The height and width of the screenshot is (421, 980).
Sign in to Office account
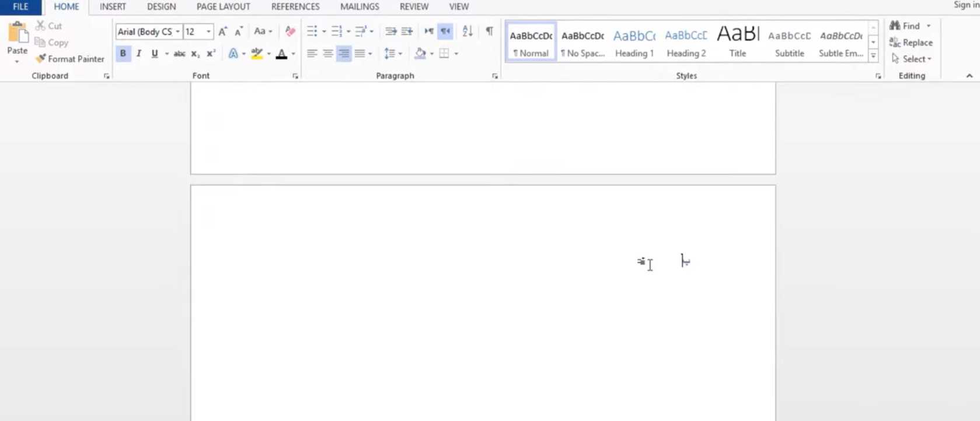(967, 5)
